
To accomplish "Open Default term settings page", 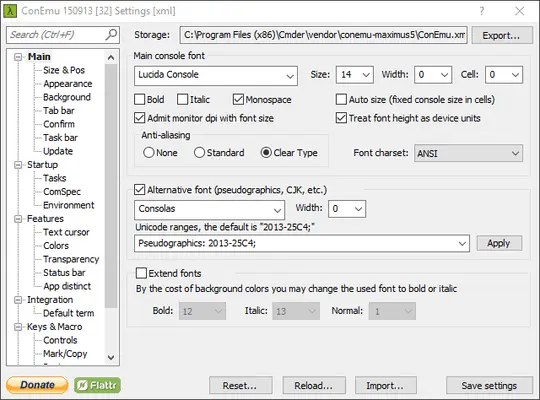I will tap(69, 313).
